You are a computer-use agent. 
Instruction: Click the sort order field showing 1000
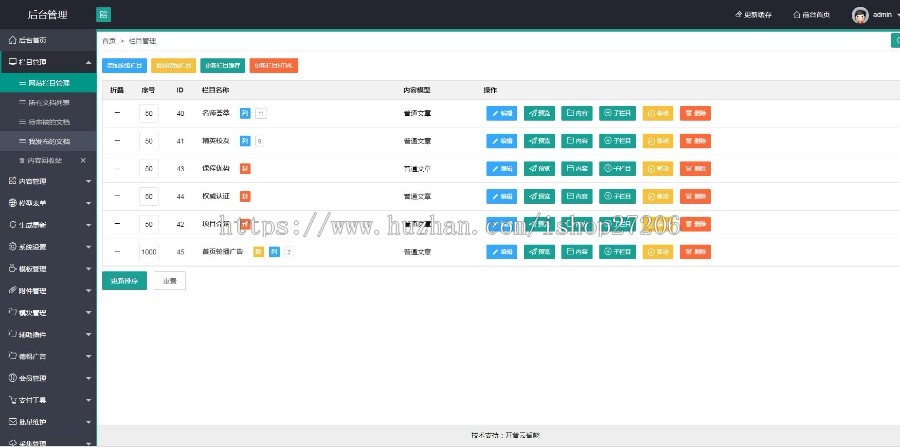[x=149, y=252]
